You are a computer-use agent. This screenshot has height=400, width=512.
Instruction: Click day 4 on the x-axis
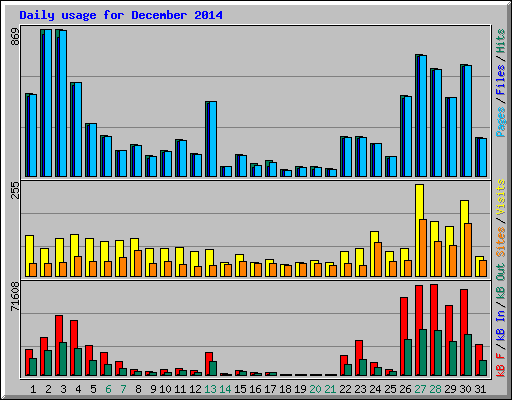point(78,389)
